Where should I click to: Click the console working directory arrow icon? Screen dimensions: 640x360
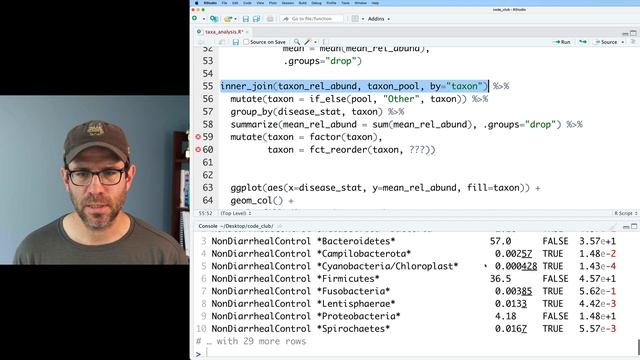280,226
